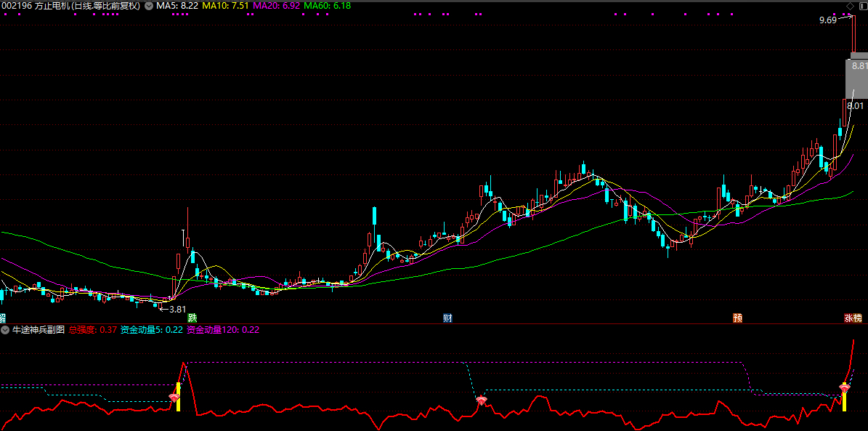Select the MA60 moving average label
Viewport: 868px width, 431px height.
327,6
